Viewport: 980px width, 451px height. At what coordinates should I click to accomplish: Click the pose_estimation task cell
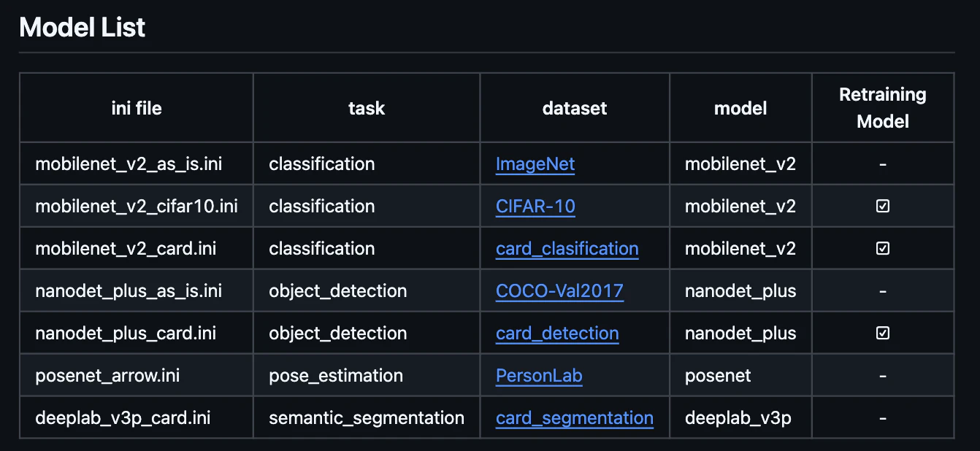(336, 376)
